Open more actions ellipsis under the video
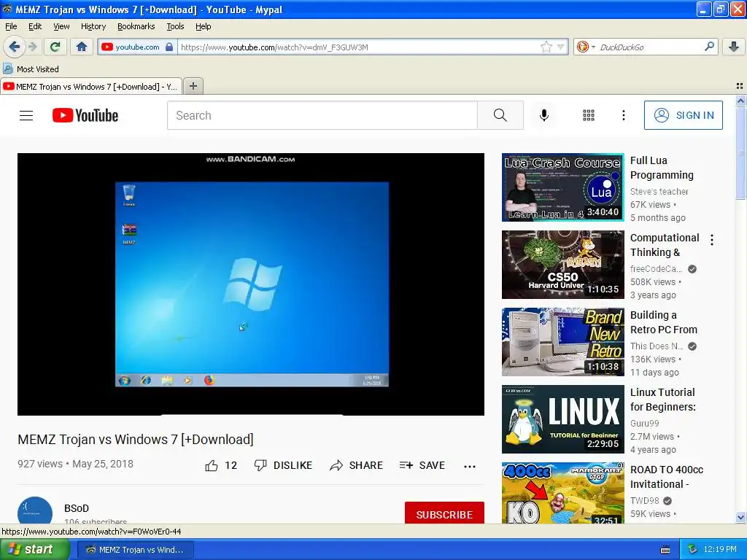The image size is (747, 560). 470,466
